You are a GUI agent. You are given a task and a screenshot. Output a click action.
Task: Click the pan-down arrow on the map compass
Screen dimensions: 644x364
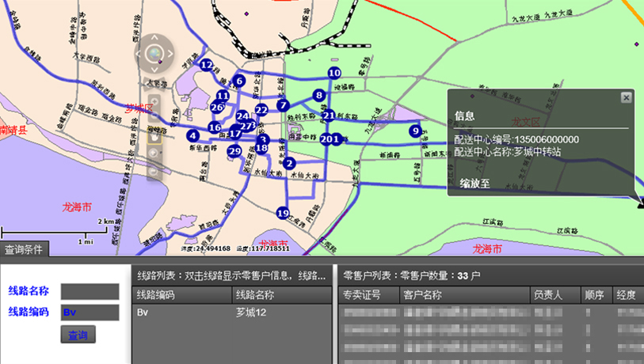coord(155,70)
